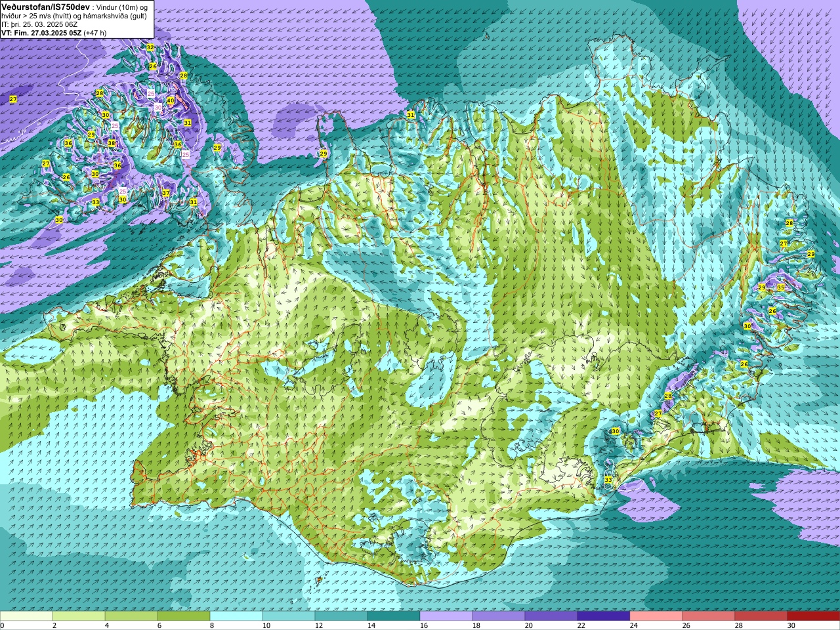Click the legend tick label '16'
Viewport: 840px width, 630px height.
click(424, 625)
